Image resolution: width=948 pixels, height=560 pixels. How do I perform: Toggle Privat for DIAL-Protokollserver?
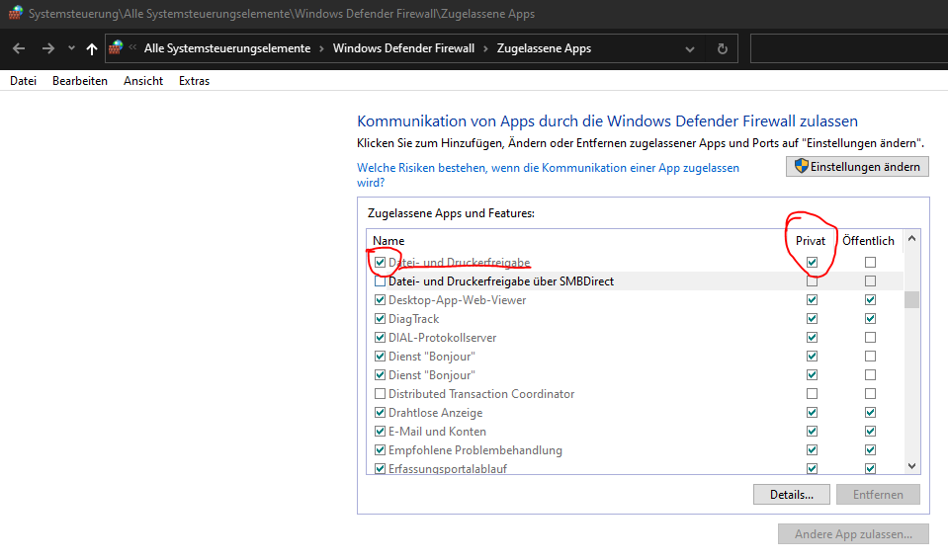click(x=812, y=337)
